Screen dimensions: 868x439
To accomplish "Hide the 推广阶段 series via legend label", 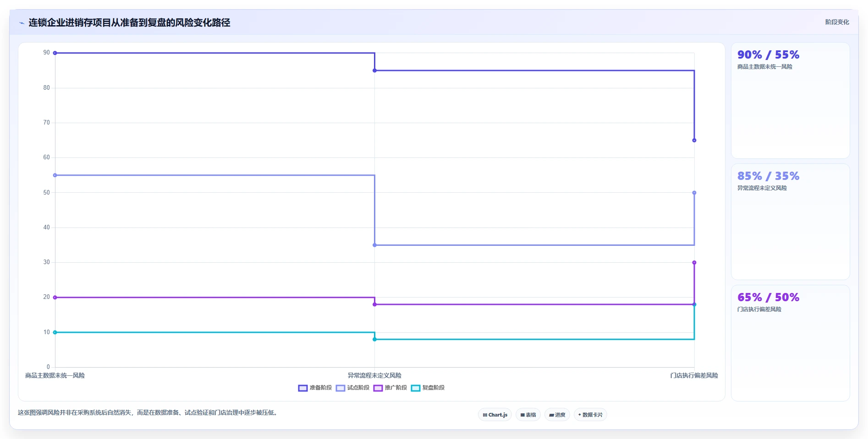I will tap(396, 388).
